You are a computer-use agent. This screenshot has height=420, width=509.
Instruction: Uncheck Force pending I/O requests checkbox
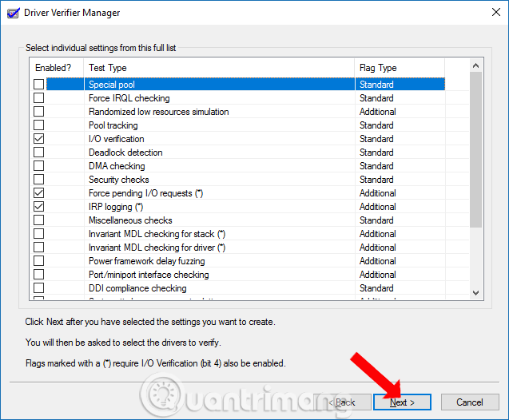(38, 193)
